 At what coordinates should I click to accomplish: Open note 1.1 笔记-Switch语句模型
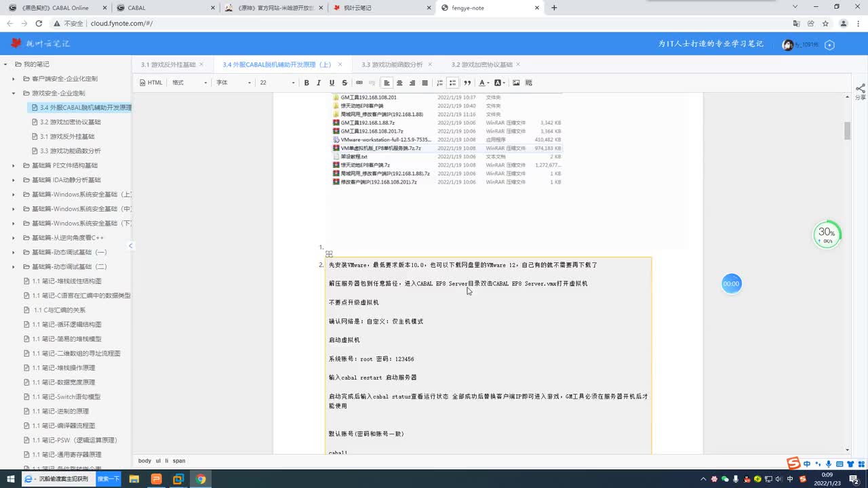tap(66, 396)
